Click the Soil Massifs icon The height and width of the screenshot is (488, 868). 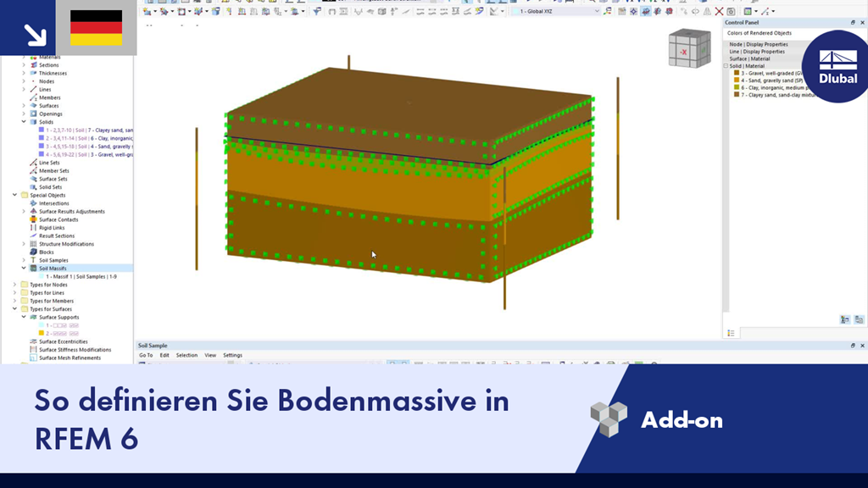pyautogui.click(x=33, y=269)
